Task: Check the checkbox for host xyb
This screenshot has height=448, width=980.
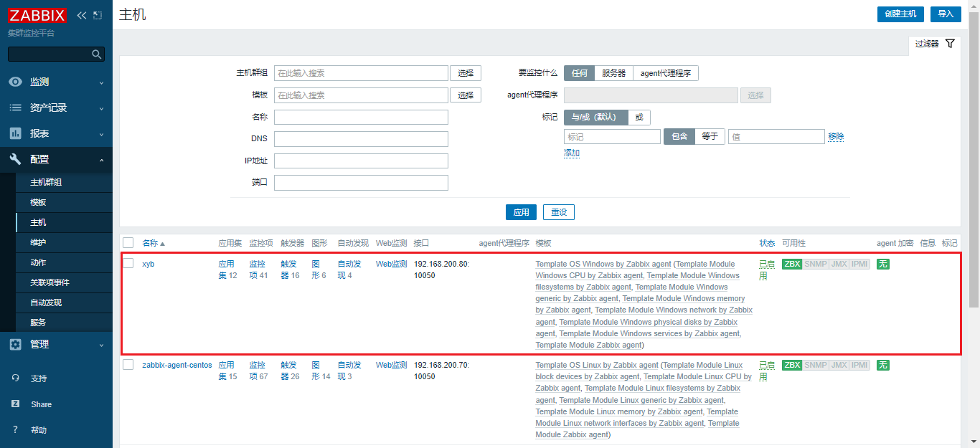Action: (128, 264)
